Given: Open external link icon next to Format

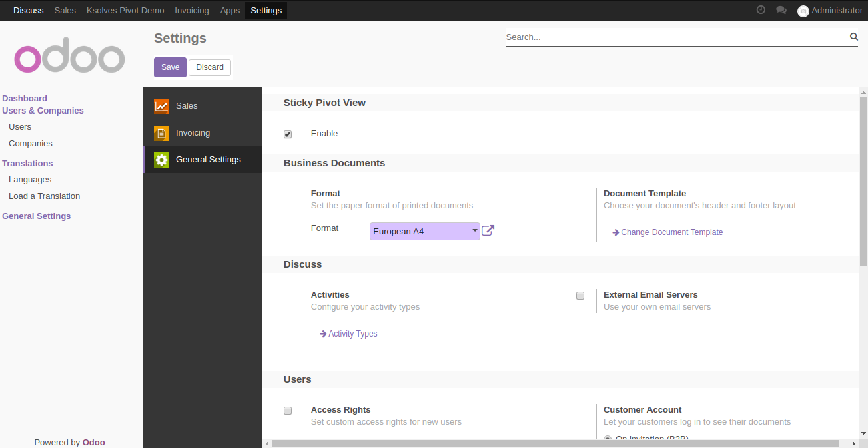Looking at the screenshot, I should pos(488,230).
